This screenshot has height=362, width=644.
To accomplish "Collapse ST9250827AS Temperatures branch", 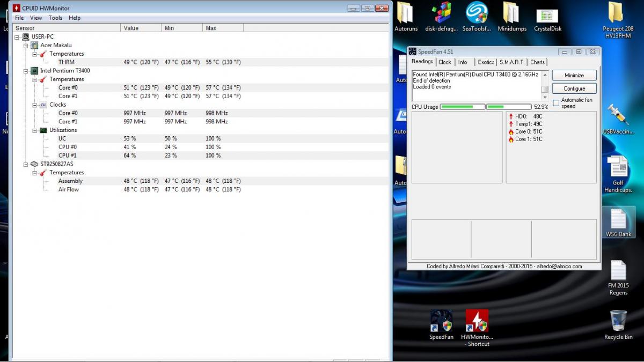I will click(35, 173).
